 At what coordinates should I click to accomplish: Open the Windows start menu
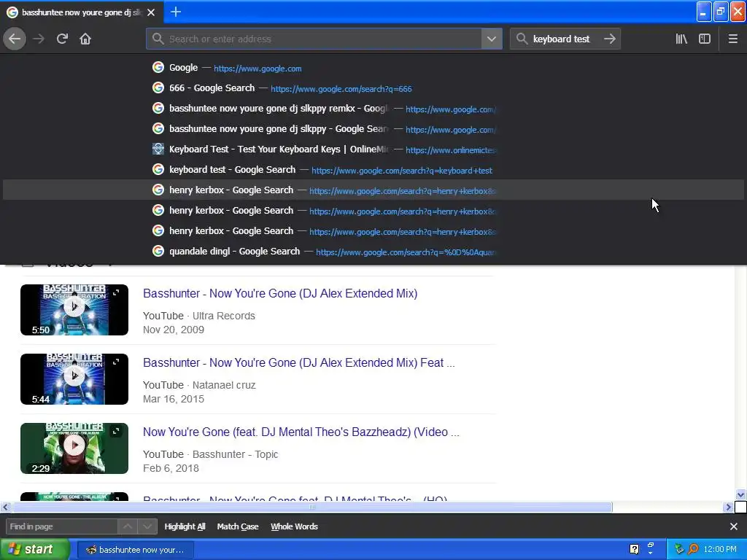point(34,550)
